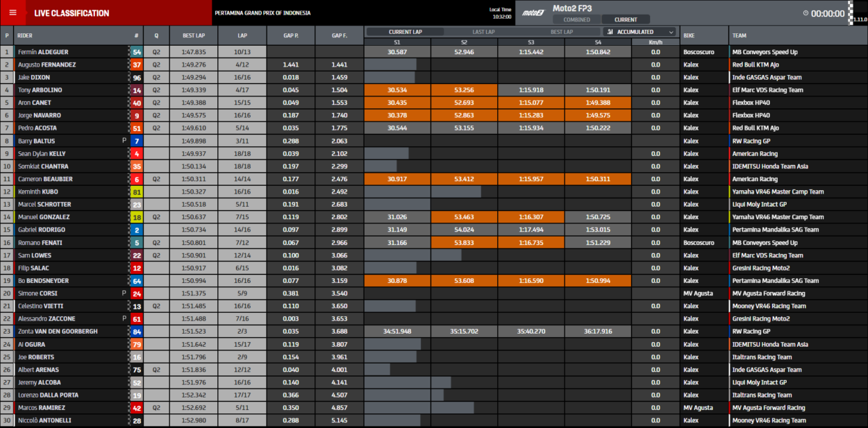Select rider Jorge Navarro
Screen dimensions: 868x428
click(x=40, y=115)
